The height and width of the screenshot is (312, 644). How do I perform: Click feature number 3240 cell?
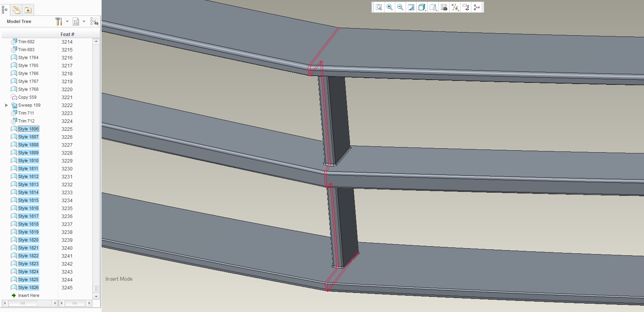pos(67,248)
